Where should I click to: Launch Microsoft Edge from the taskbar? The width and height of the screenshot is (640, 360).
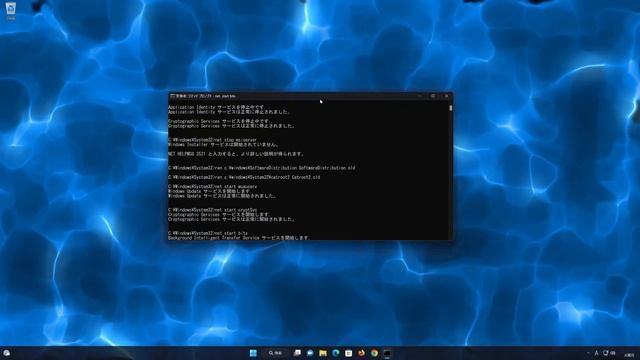tap(336, 353)
